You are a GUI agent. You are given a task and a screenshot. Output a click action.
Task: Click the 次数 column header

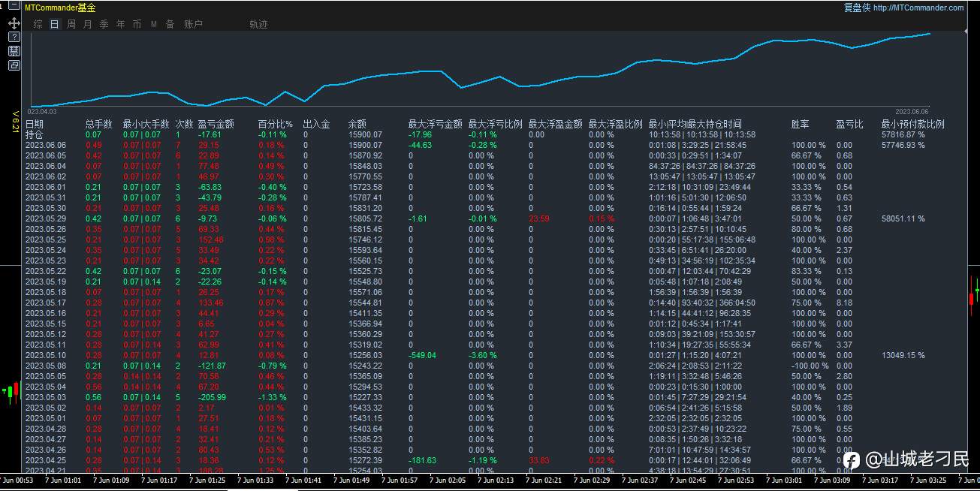(185, 124)
